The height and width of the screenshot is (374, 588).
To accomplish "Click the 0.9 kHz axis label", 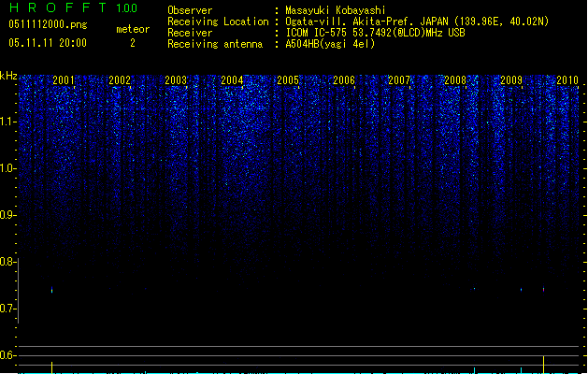I will (7, 215).
